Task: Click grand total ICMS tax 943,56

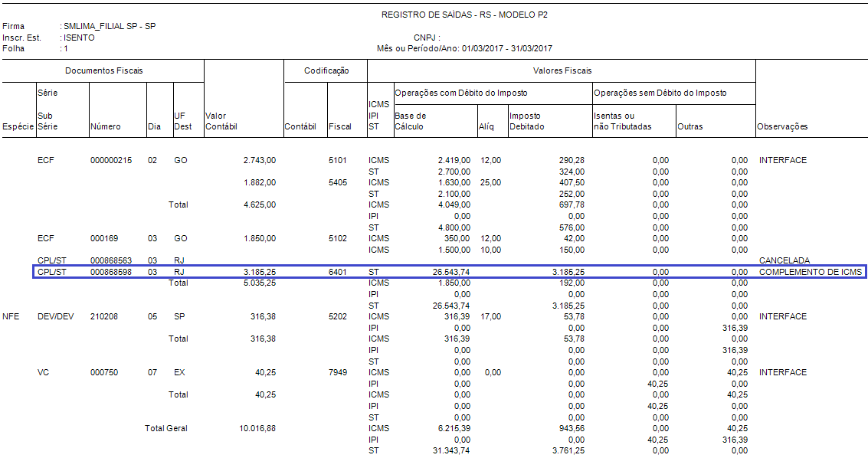Action: click(x=572, y=428)
